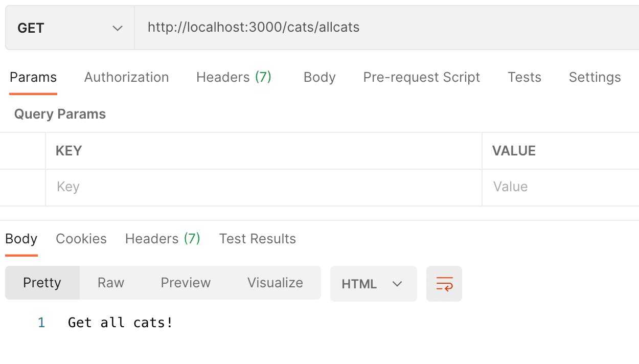639x364 pixels.
Task: Click the request URL field
Action: pos(386,28)
